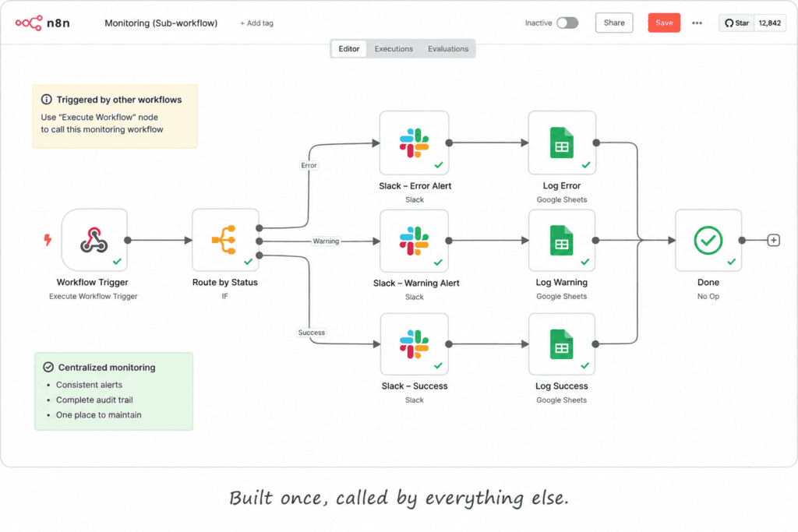
Task: Select the Slack – Warning Alert node icon
Action: [x=414, y=241]
